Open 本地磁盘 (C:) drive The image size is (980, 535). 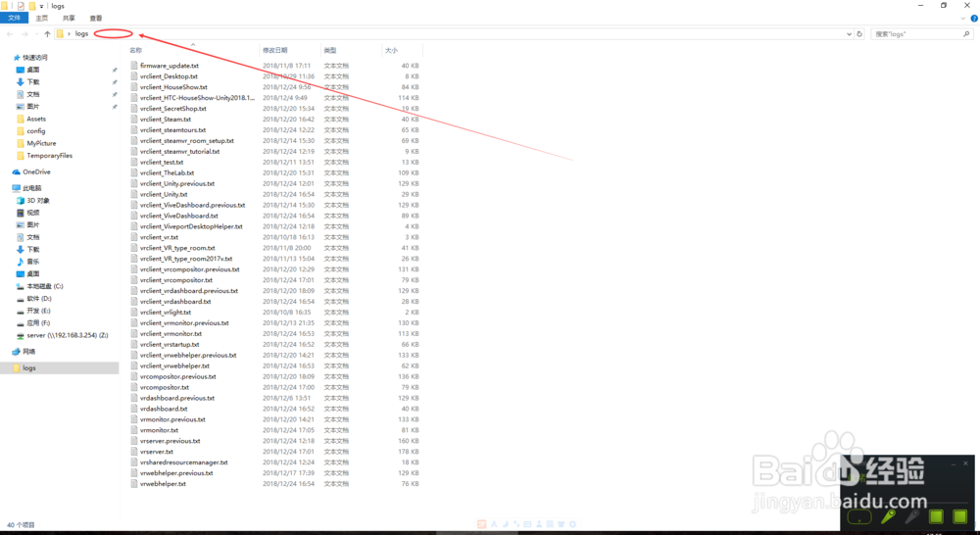[x=45, y=286]
